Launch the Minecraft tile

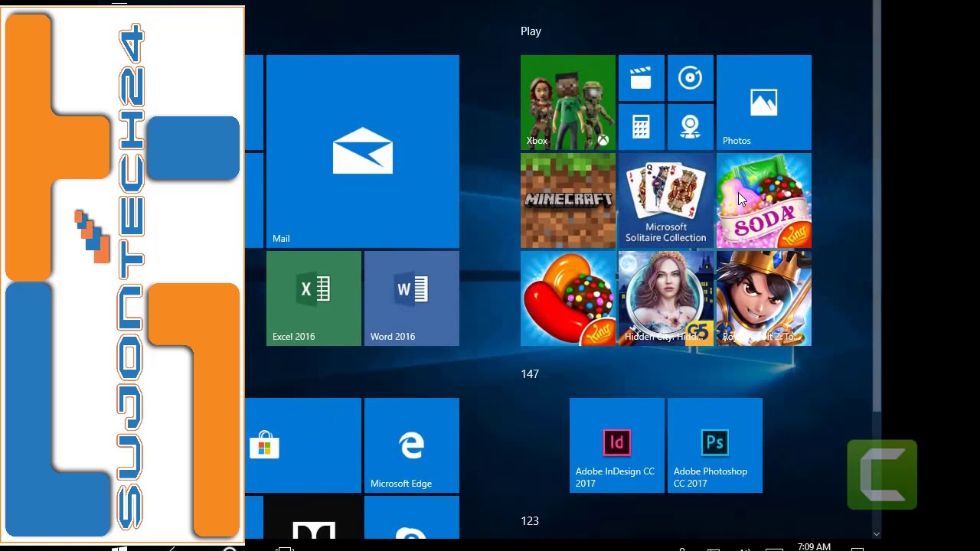pos(568,201)
